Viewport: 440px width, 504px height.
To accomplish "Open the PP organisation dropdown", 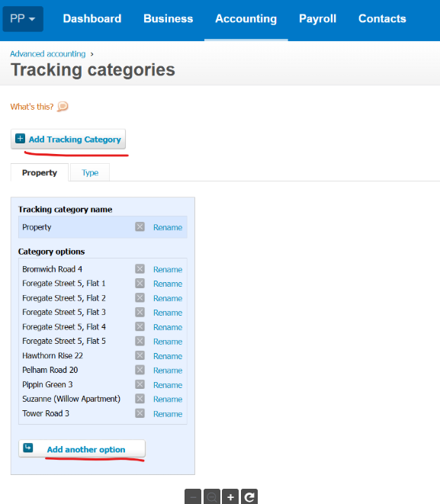I will [23, 18].
